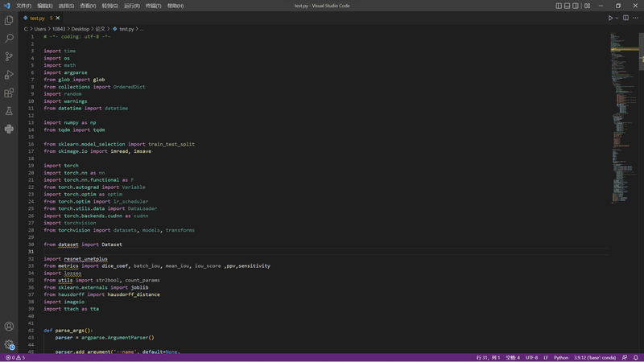The image size is (644, 362).
Task: Open the editor More Actions ellipsis
Action: (635, 18)
